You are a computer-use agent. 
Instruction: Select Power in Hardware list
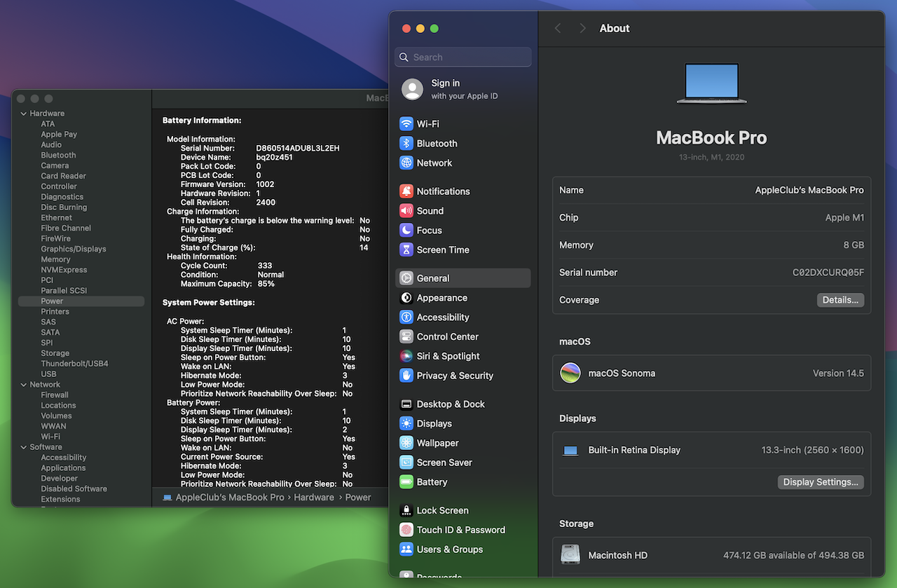[81, 301]
